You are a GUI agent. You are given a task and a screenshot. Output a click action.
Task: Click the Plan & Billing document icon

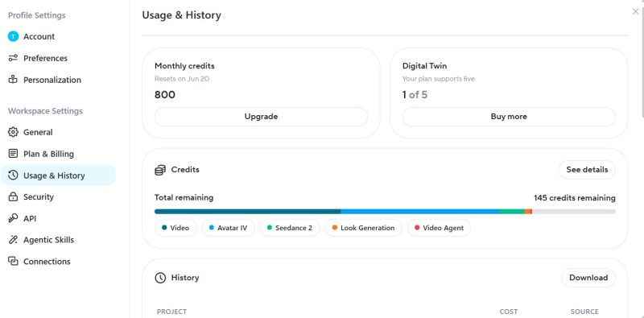(13, 154)
